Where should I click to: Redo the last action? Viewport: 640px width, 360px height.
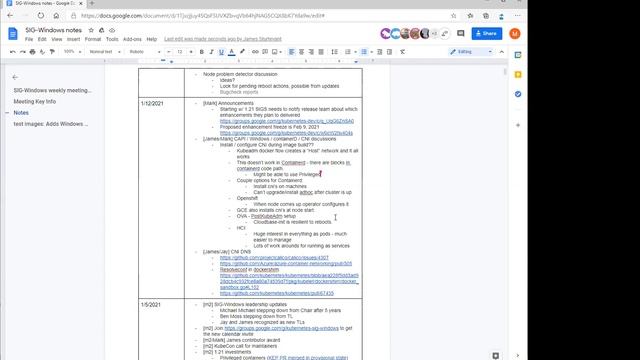pos(22,52)
